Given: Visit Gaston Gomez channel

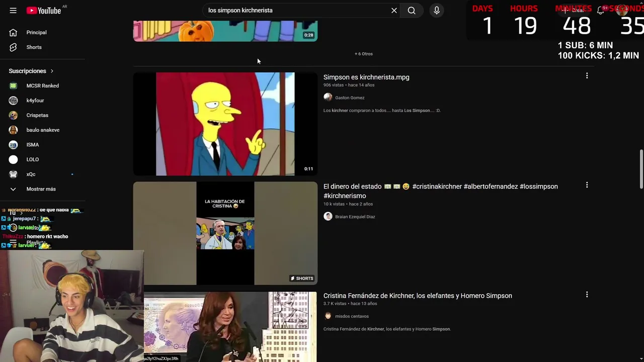Looking at the screenshot, I should click(350, 98).
